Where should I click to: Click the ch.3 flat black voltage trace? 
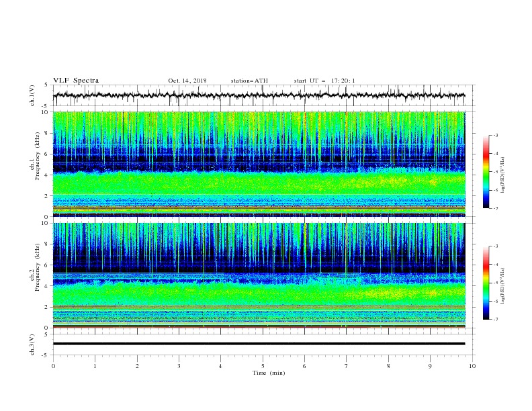(259, 344)
